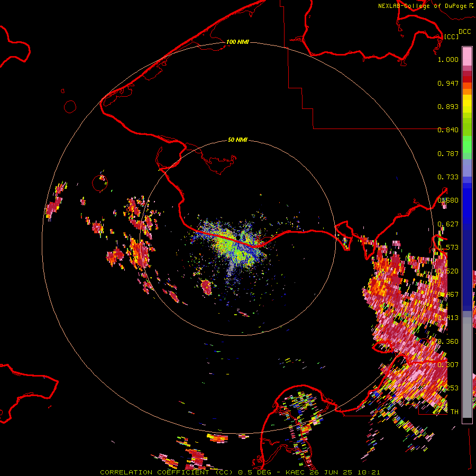Pick the light pink segment at the top of the color bar
Screen dimensions: 476x476
[x=467, y=57]
